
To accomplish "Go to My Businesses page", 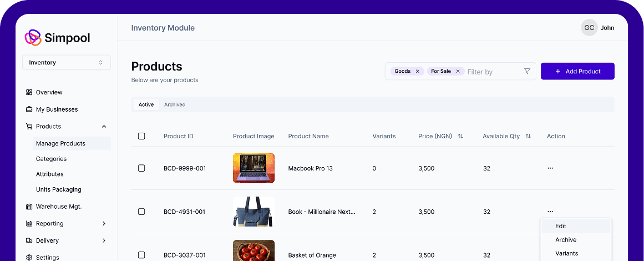I will pyautogui.click(x=57, y=109).
